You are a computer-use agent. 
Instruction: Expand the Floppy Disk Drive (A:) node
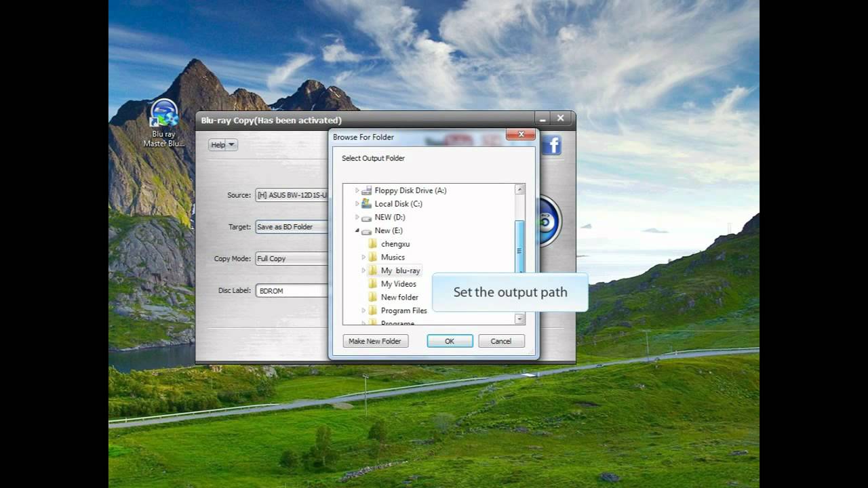[x=357, y=190]
